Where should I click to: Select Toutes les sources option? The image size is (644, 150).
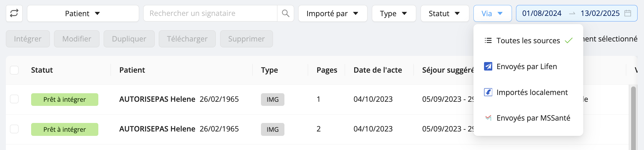click(528, 41)
